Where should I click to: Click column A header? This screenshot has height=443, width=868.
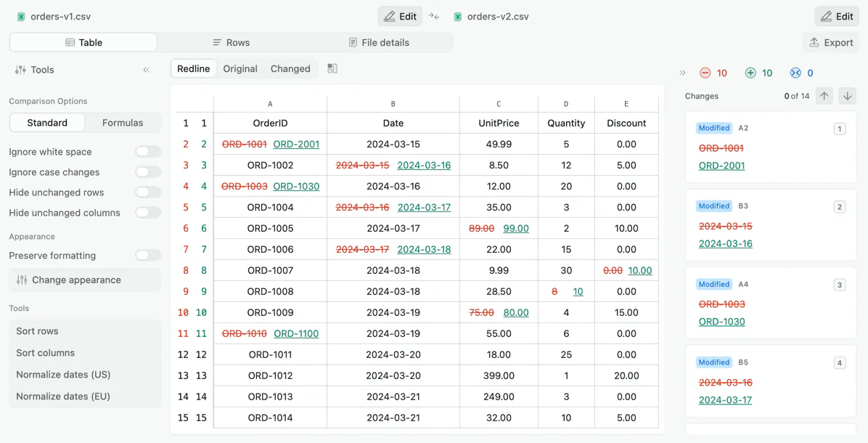point(270,104)
